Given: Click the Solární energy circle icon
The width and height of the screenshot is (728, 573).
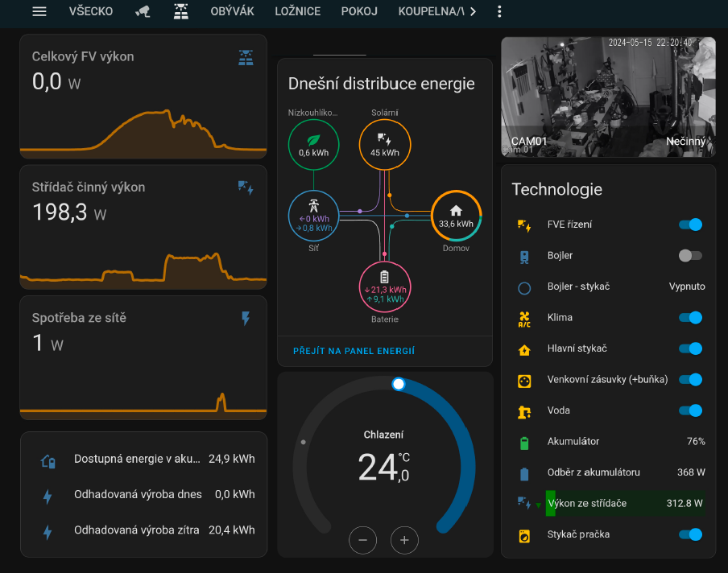Looking at the screenshot, I should click(x=385, y=145).
